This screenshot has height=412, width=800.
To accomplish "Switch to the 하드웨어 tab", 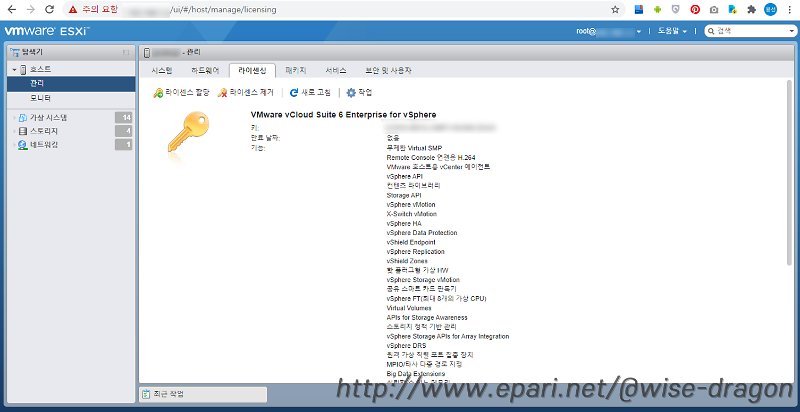I will click(205, 70).
